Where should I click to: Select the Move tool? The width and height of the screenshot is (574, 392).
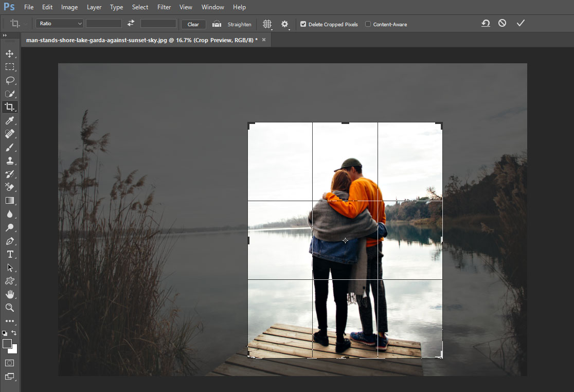coord(10,53)
